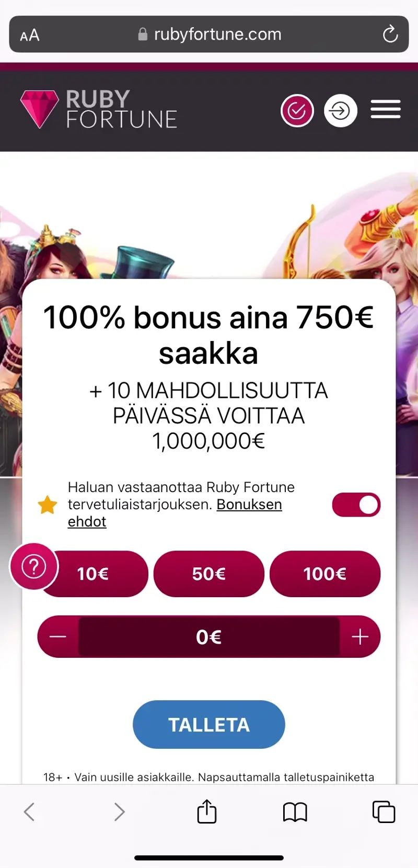The image size is (418, 868).
Task: Open the help question mark bubble
Action: (x=34, y=567)
